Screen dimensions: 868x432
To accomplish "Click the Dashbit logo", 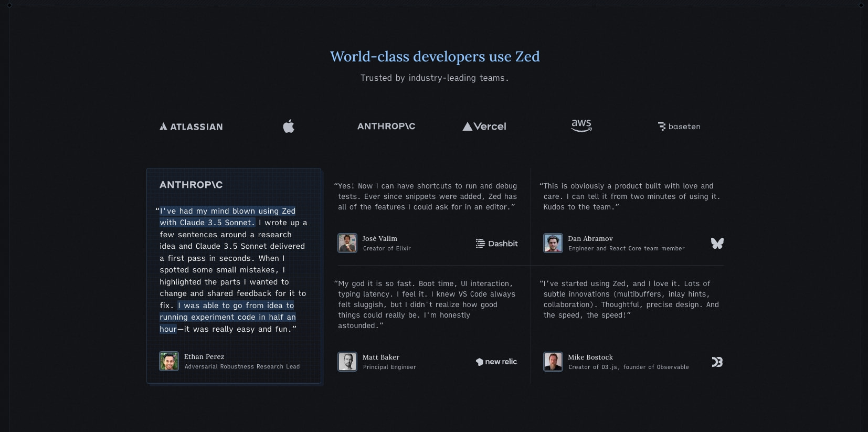I will coord(496,244).
